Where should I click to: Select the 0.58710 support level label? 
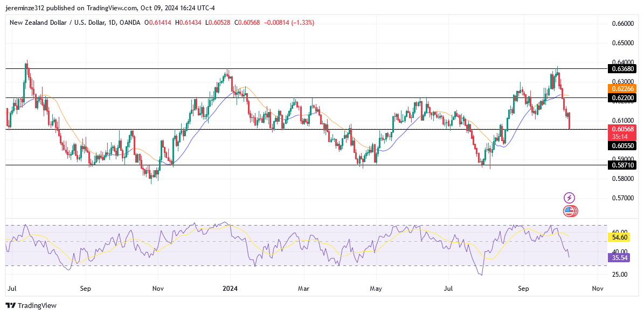pyautogui.click(x=622, y=165)
